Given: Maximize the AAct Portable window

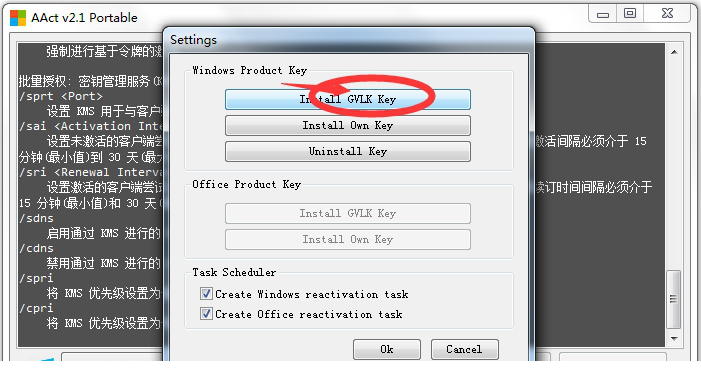Looking at the screenshot, I should [x=630, y=14].
